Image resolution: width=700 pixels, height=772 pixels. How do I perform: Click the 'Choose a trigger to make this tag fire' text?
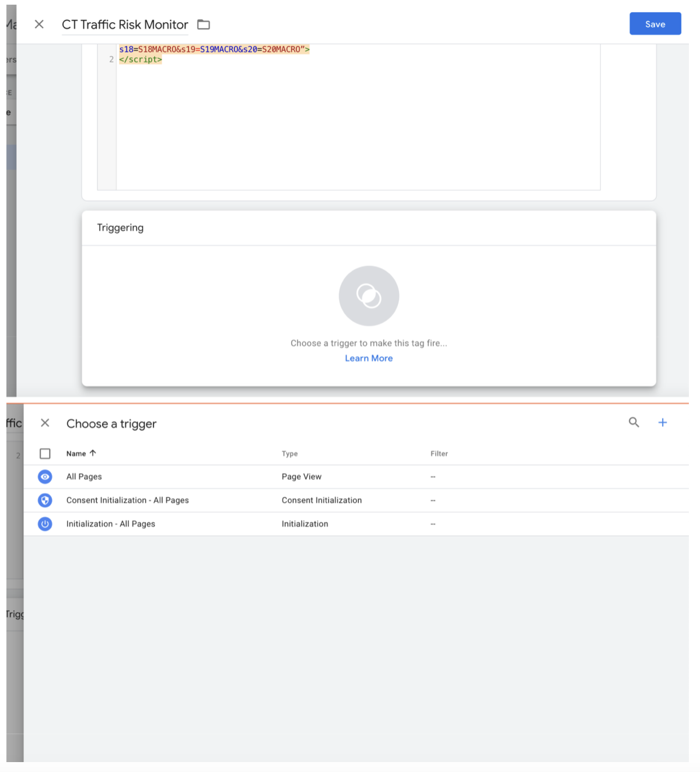(369, 343)
